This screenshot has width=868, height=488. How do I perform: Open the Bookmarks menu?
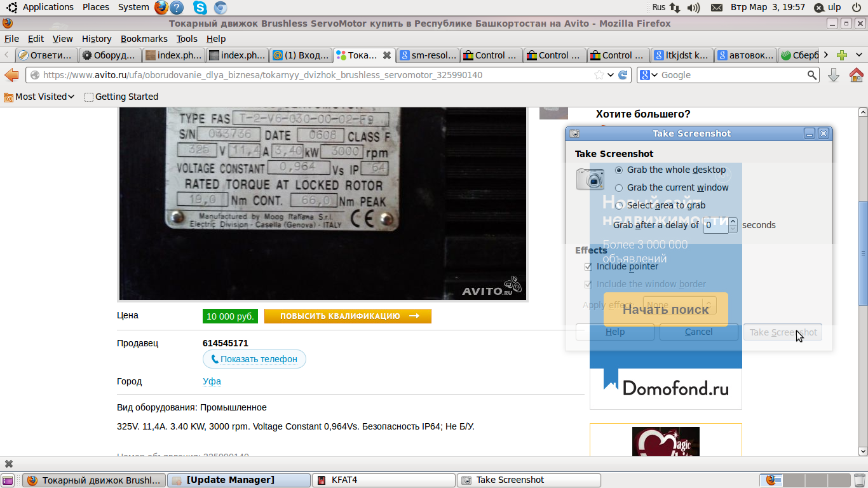[x=144, y=39]
